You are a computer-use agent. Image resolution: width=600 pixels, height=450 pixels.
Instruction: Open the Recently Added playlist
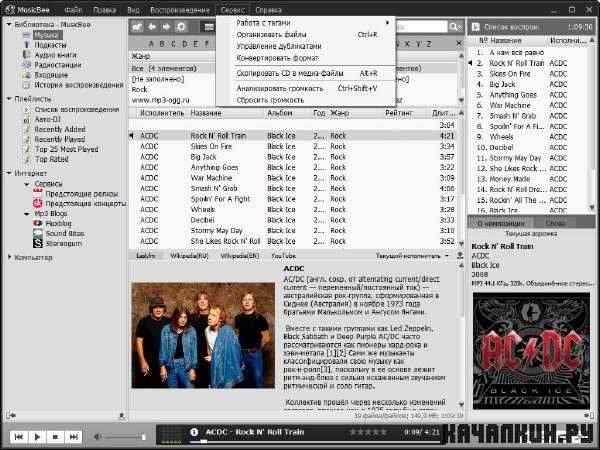pos(60,129)
